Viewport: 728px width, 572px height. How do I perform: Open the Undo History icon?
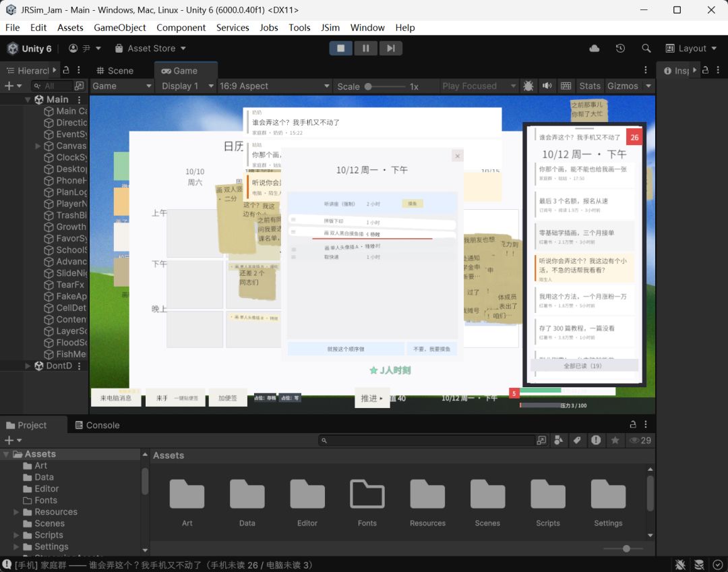[x=620, y=49]
